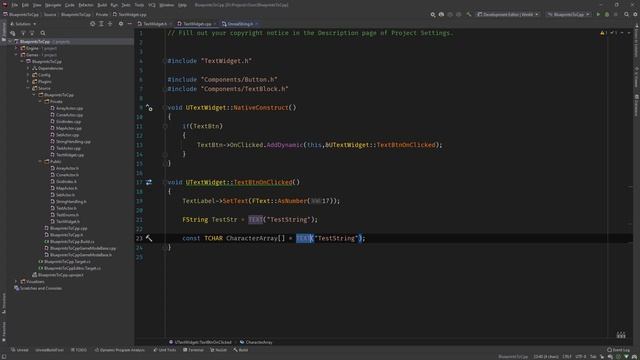Collapse the Source folder
Image resolution: width=640 pixels, height=360 pixels.
coord(28,88)
